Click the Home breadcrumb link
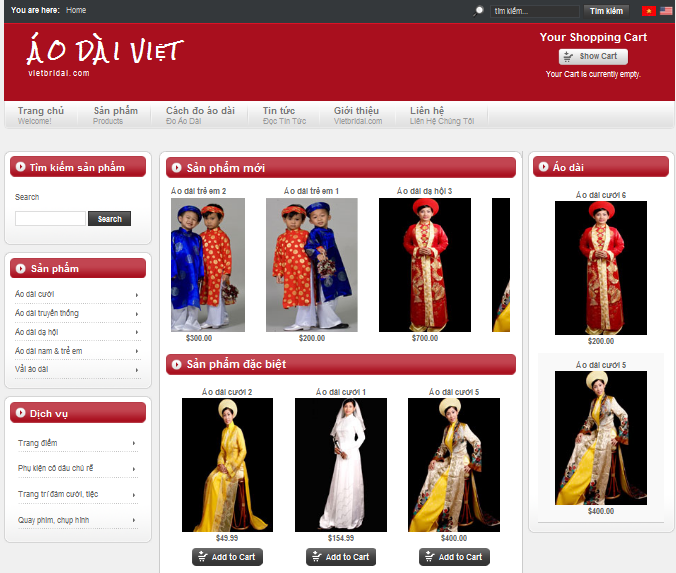The height and width of the screenshot is (573, 676). click(76, 10)
